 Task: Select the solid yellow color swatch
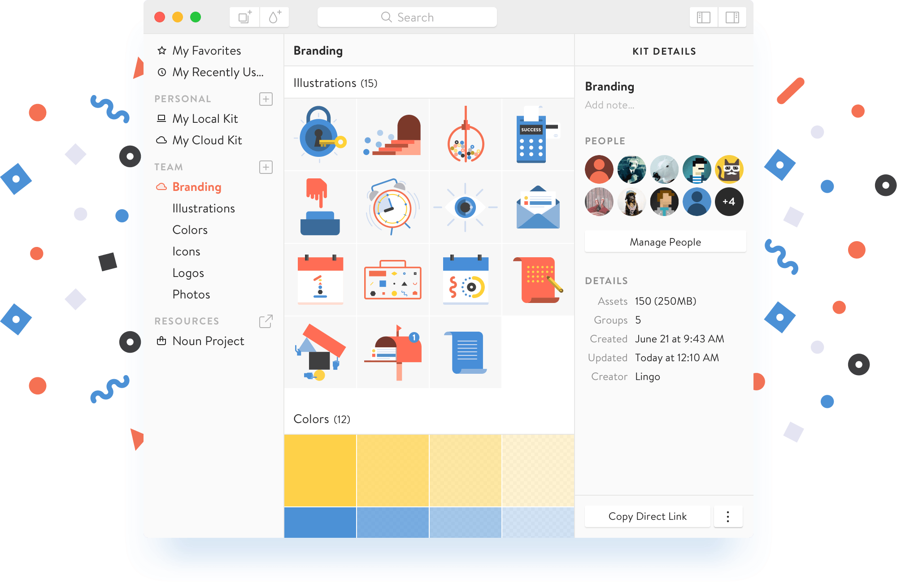pyautogui.click(x=320, y=470)
